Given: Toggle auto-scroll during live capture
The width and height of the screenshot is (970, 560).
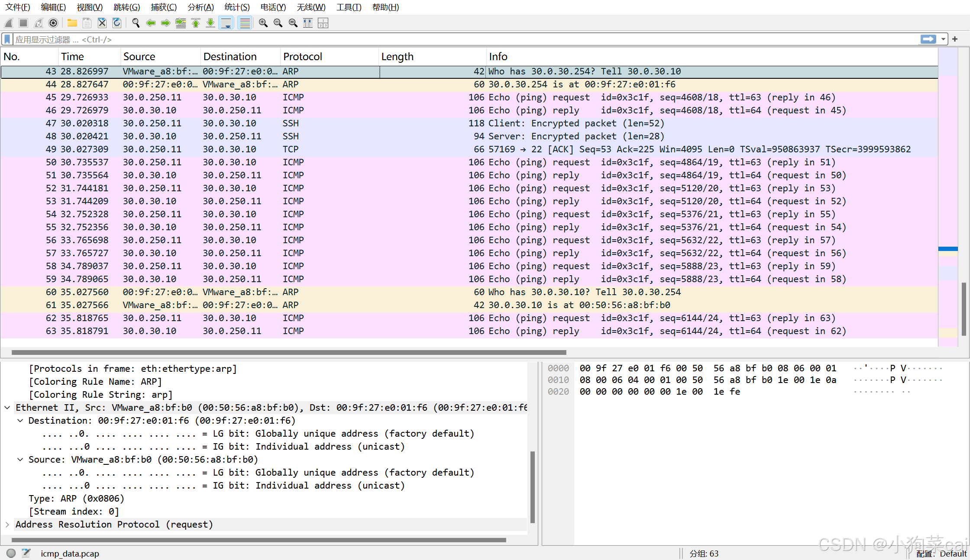Looking at the screenshot, I should click(x=226, y=23).
